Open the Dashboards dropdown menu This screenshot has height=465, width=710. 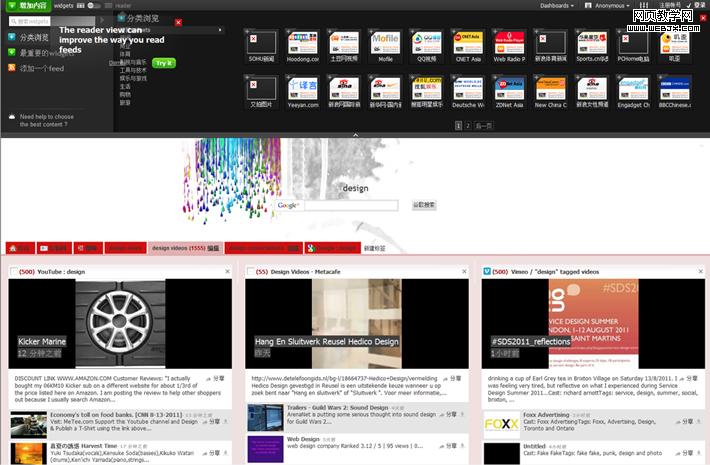coord(560,5)
